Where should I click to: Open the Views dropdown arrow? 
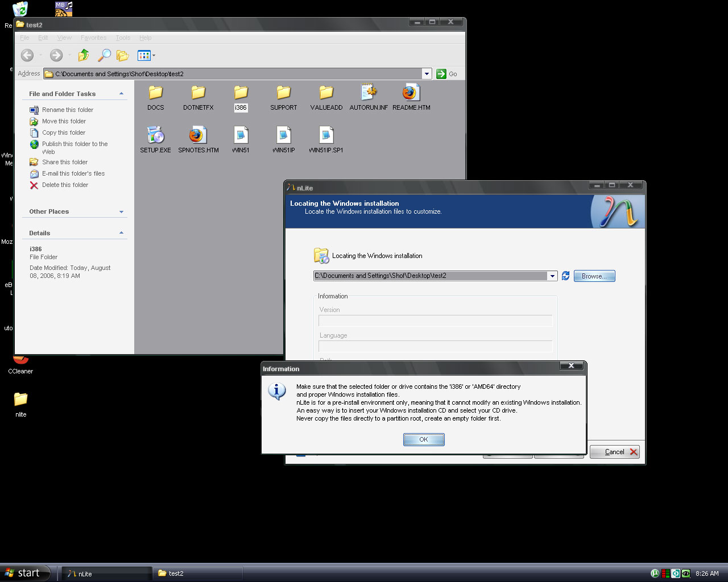(x=154, y=56)
